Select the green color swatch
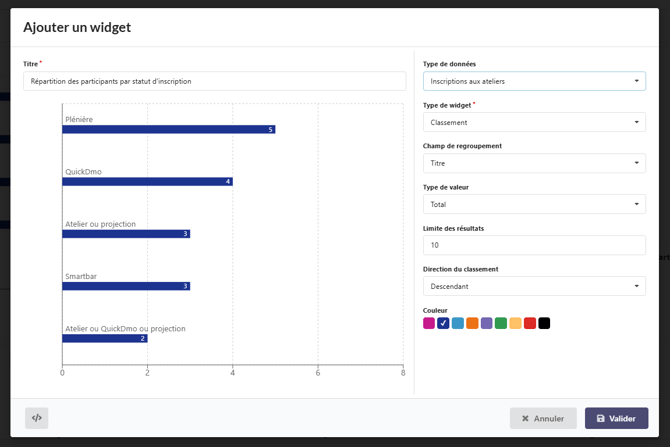Screen dimensions: 670x447 501,323
